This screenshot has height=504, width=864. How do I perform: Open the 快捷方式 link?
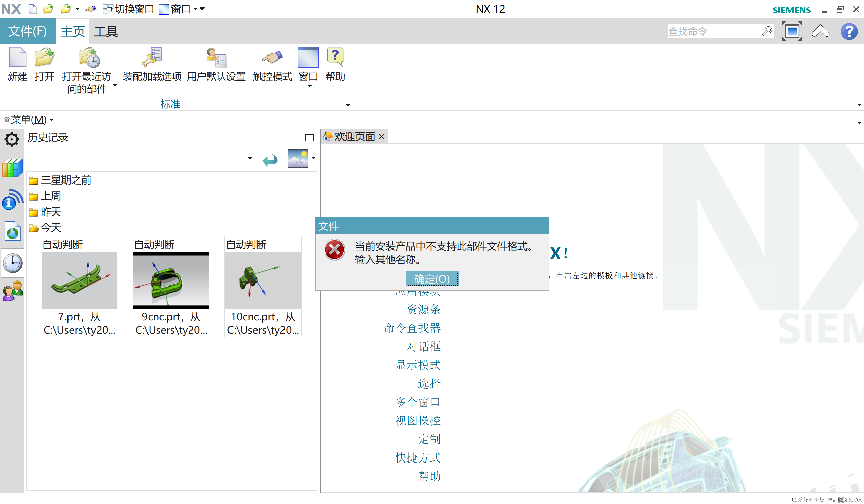pyautogui.click(x=418, y=457)
